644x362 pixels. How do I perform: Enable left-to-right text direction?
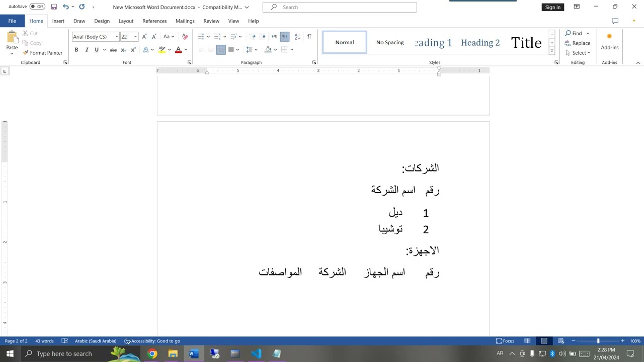tap(274, 37)
